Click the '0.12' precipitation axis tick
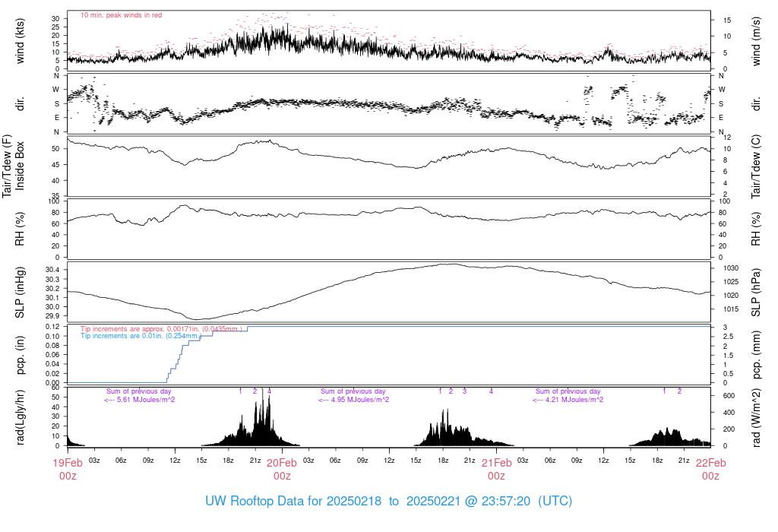 click(52, 327)
